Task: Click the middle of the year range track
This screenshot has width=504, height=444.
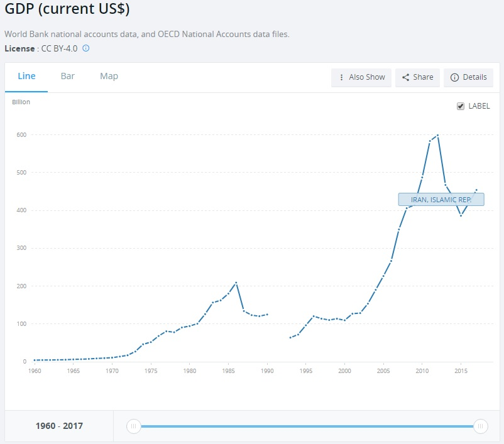Action: (307, 426)
